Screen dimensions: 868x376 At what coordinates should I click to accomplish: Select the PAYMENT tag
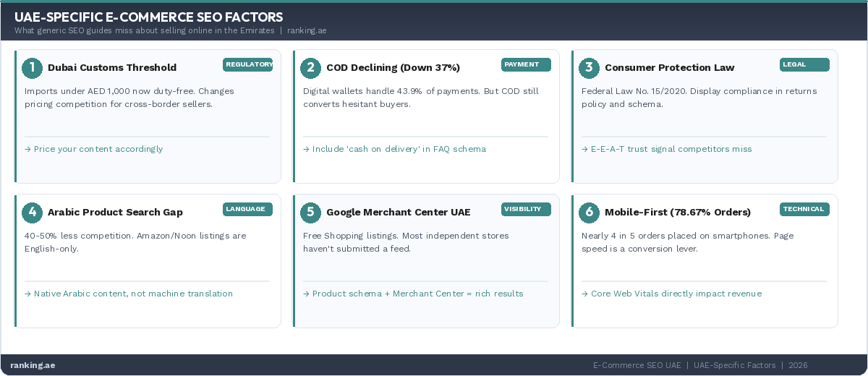pos(526,65)
